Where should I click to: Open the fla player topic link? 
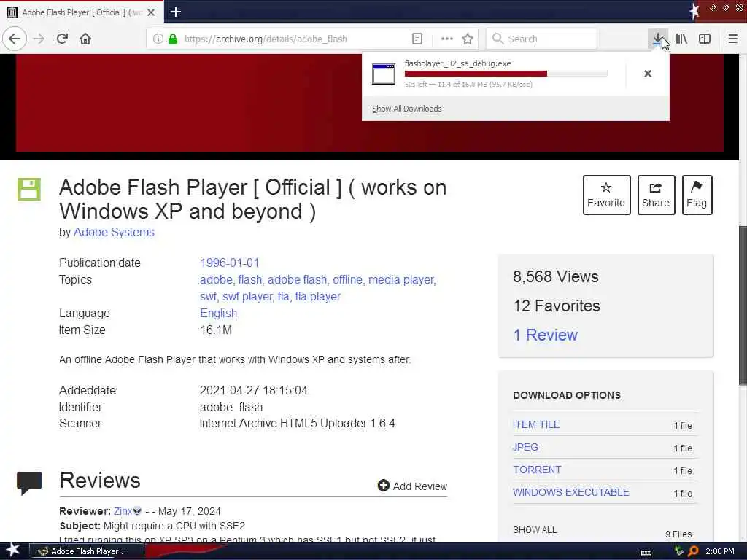[x=318, y=296]
